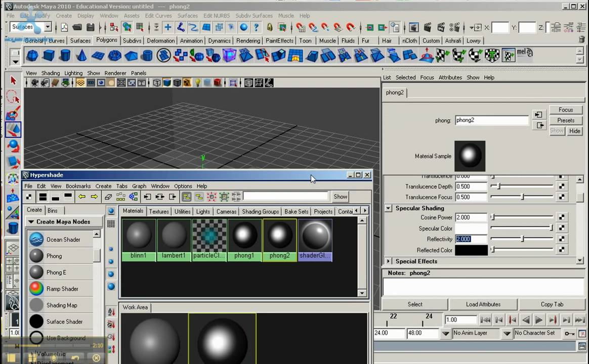This screenshot has height=364, width=589.
Task: Create a polygon cylinder from the shelf
Action: [65, 56]
